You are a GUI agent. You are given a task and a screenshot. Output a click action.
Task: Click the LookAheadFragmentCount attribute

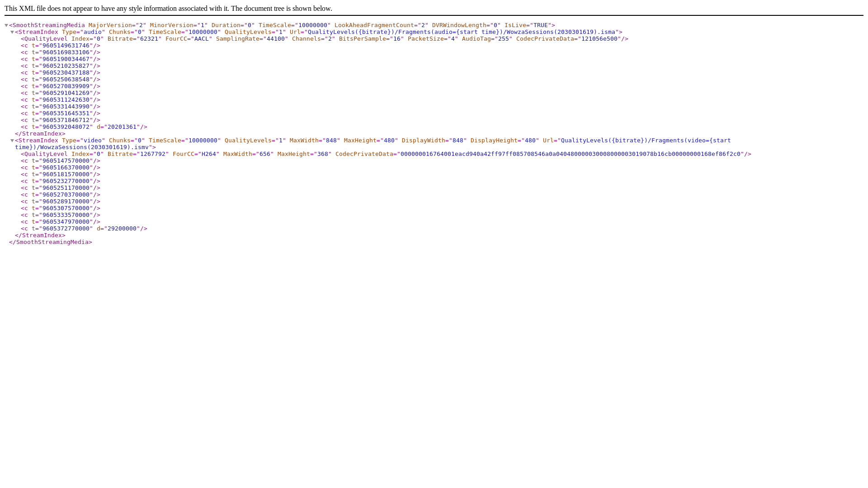tap(381, 25)
